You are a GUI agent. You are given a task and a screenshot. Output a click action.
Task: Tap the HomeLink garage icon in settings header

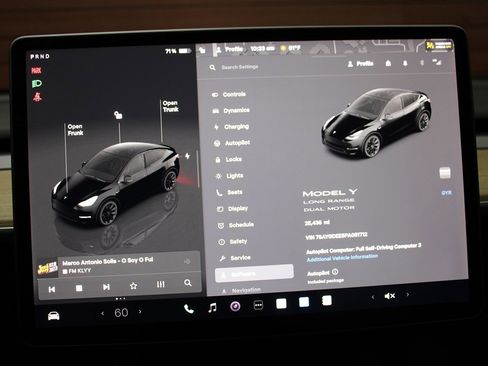point(388,63)
